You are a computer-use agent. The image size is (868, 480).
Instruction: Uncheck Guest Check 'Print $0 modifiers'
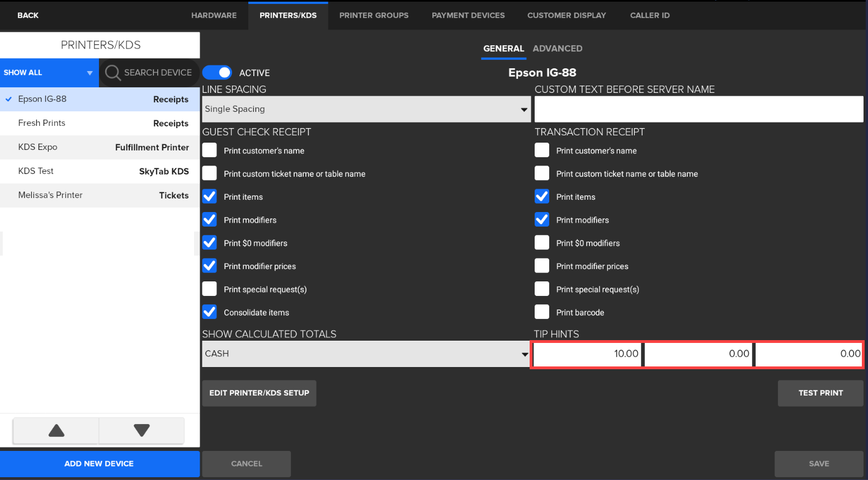point(210,243)
